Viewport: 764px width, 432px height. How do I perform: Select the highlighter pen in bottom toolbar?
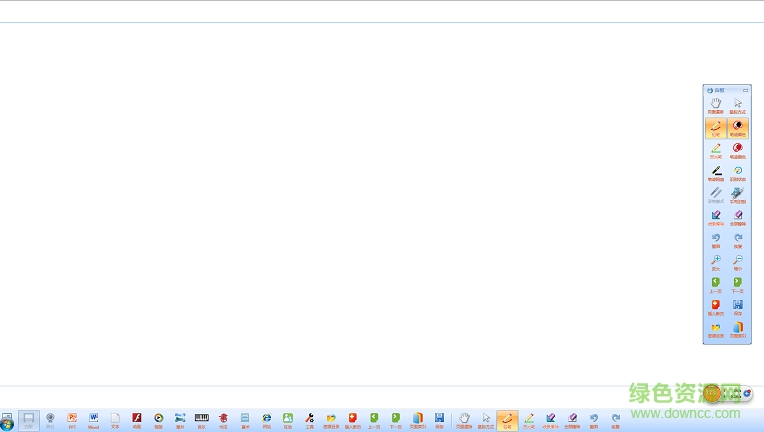[529, 420]
